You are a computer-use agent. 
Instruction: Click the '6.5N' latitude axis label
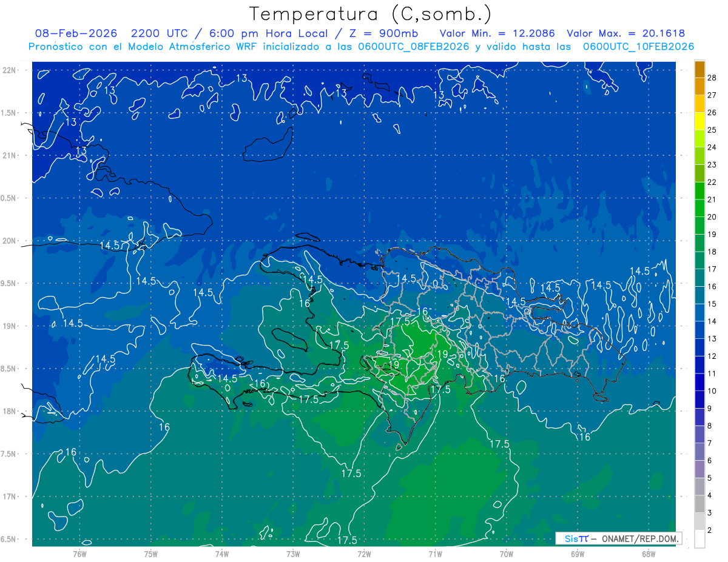[x=8, y=539]
